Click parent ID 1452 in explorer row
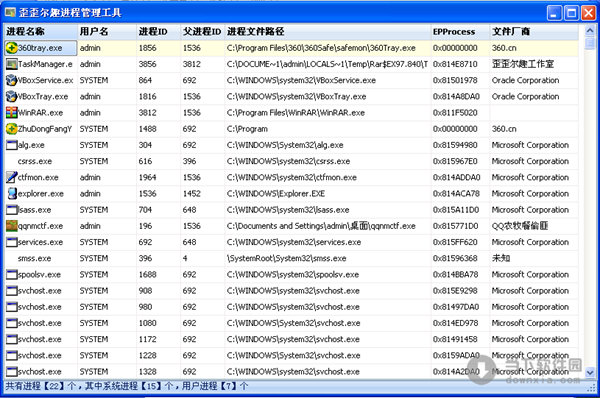Viewport: 600px width, 398px height. coord(192,194)
